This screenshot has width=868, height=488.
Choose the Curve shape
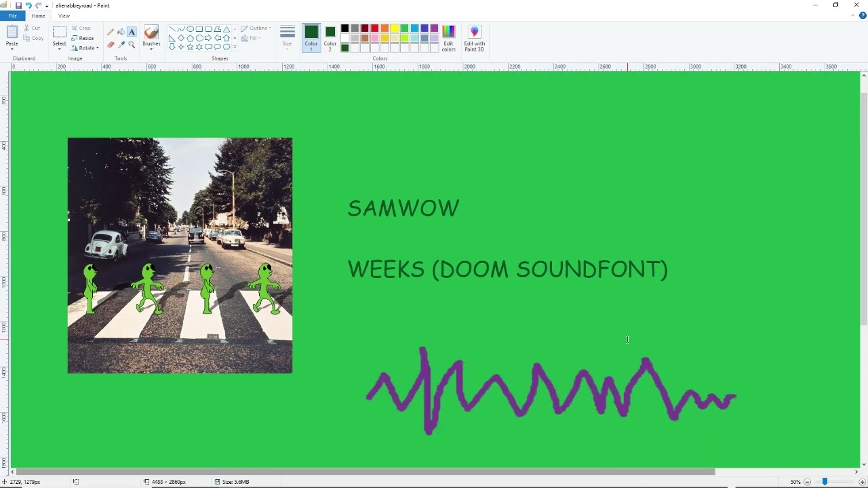pyautogui.click(x=181, y=29)
